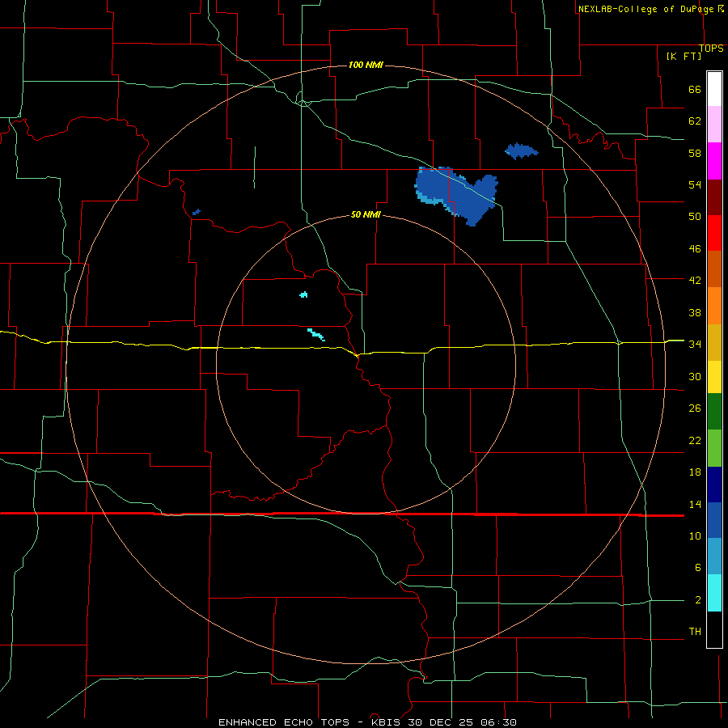
Task: Click the "62" legend value
Action: pyautogui.click(x=695, y=121)
